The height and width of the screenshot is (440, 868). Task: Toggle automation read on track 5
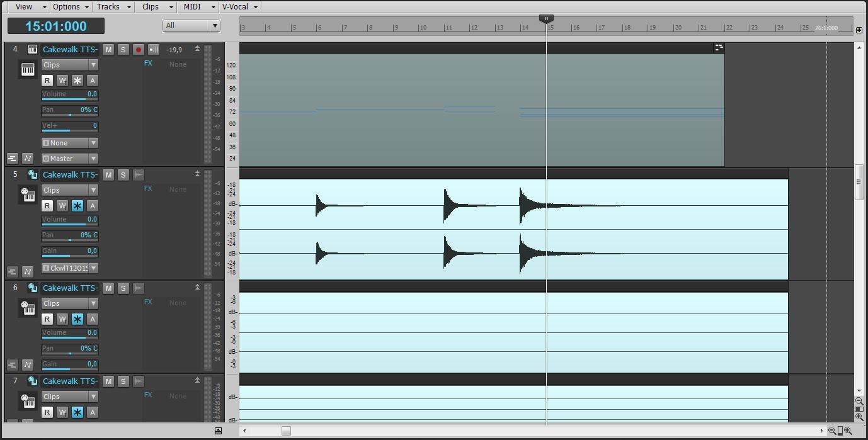pyautogui.click(x=47, y=206)
